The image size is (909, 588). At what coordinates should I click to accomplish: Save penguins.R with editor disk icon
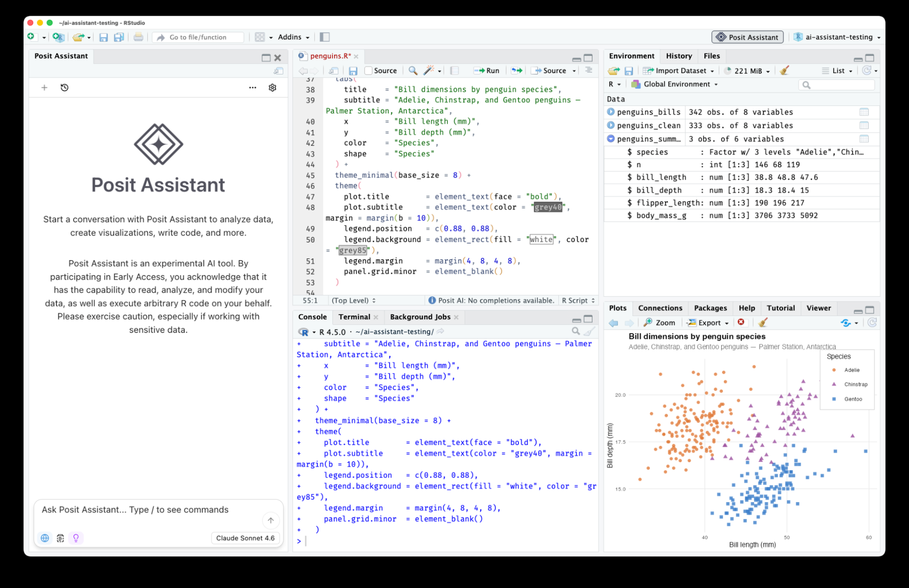coord(353,70)
